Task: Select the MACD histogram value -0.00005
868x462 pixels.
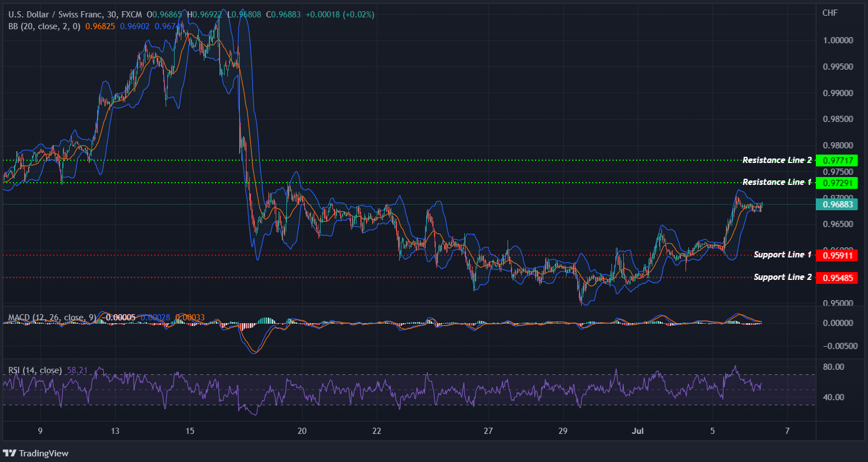Action: coord(120,317)
